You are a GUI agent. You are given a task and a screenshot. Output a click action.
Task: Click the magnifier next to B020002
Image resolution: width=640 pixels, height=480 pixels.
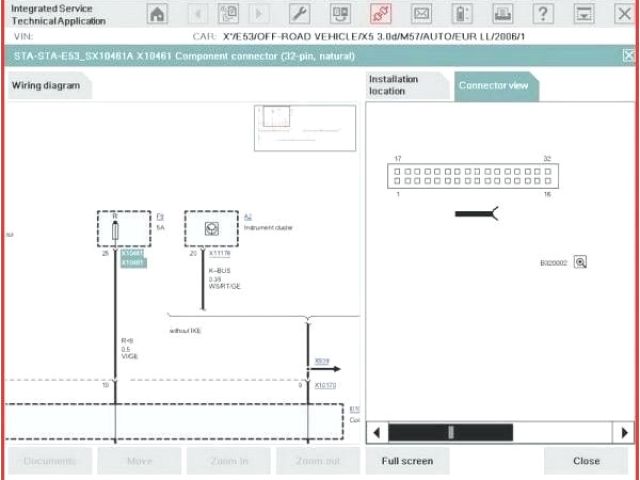(581, 262)
